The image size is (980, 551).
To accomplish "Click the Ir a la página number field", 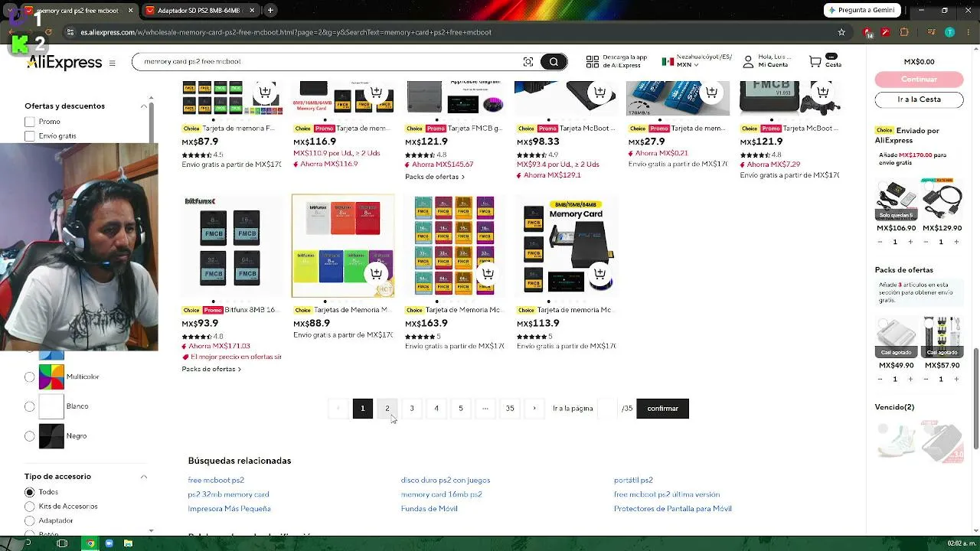I will coord(608,409).
